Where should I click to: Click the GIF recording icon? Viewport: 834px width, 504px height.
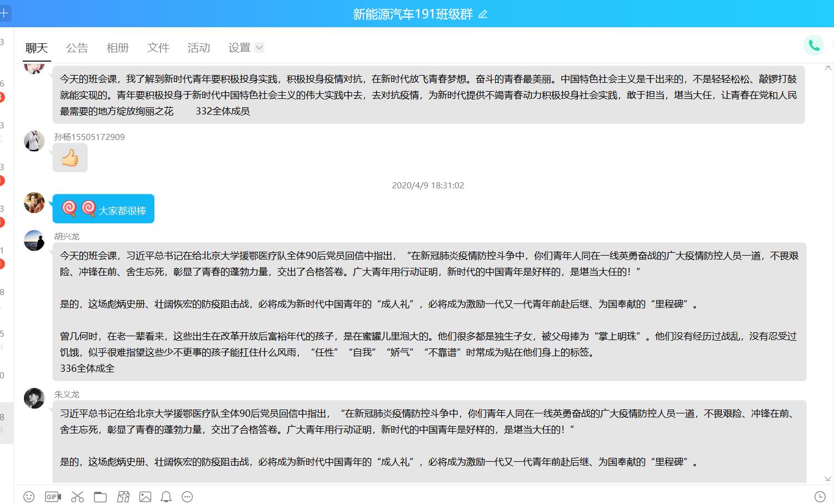click(x=53, y=497)
